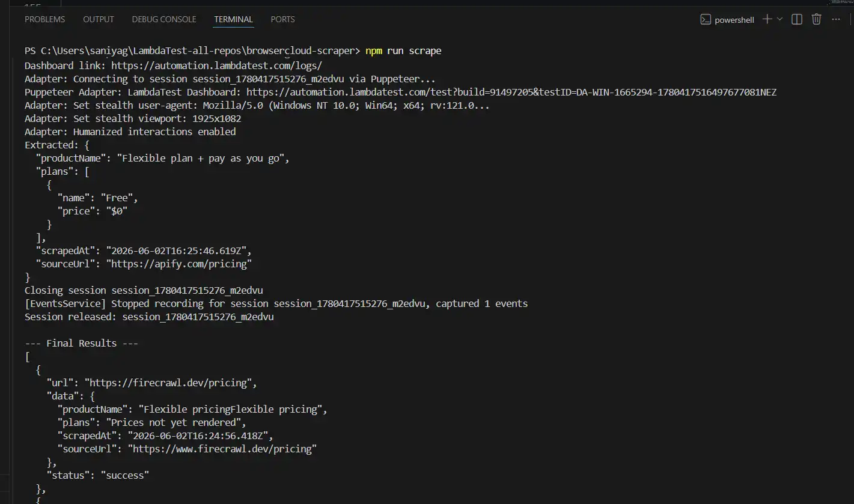
Task: Click the "data": { line
Action: 70,396
